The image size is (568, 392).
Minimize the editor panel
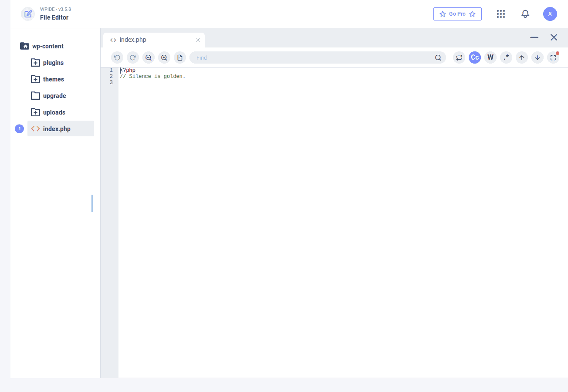[x=534, y=37]
